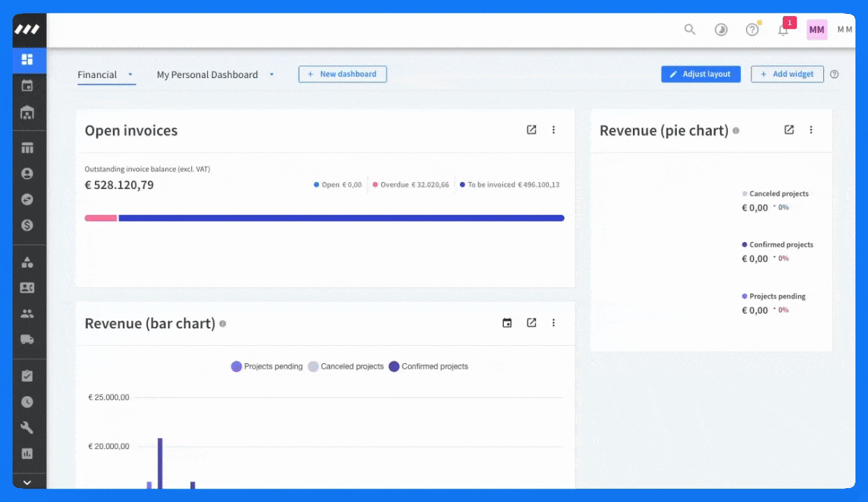This screenshot has height=502, width=868.
Task: Open the warehouse icon in the sidebar
Action: point(28,112)
